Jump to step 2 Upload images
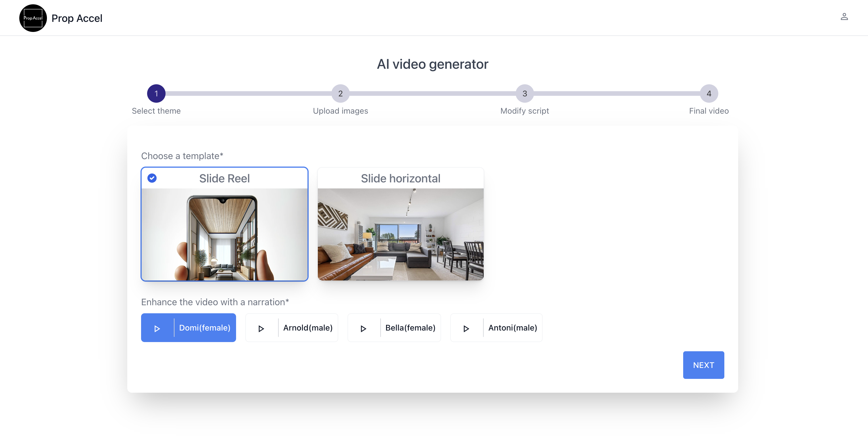The width and height of the screenshot is (868, 439). 340,93
